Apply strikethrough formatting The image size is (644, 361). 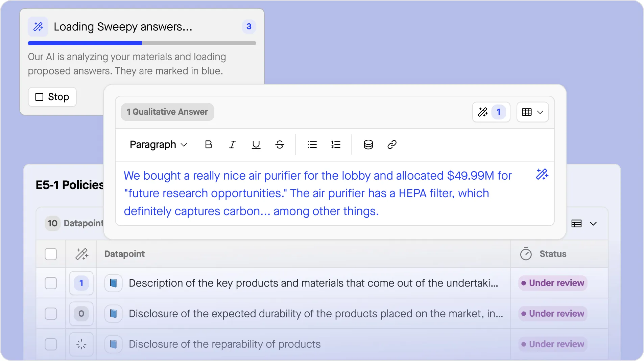point(280,145)
